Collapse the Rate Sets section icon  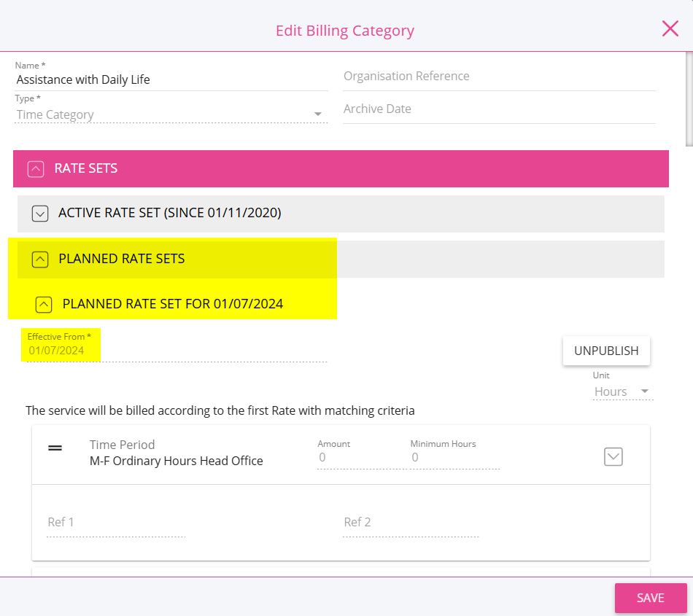coord(36,169)
